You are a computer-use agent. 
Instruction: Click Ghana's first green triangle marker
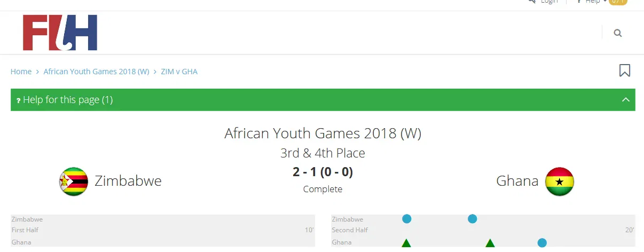406,243
